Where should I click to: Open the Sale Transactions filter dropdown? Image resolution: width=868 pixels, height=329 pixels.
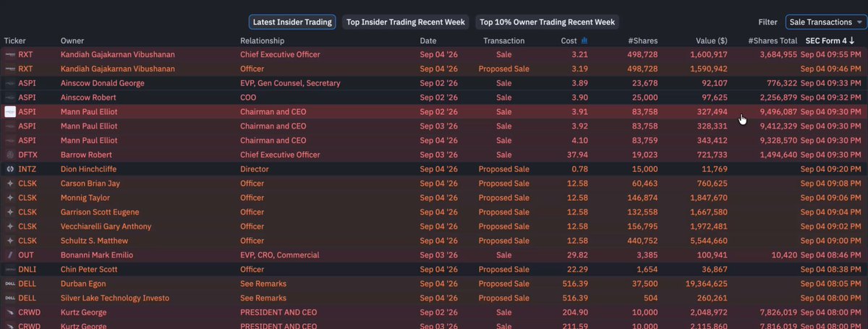826,22
